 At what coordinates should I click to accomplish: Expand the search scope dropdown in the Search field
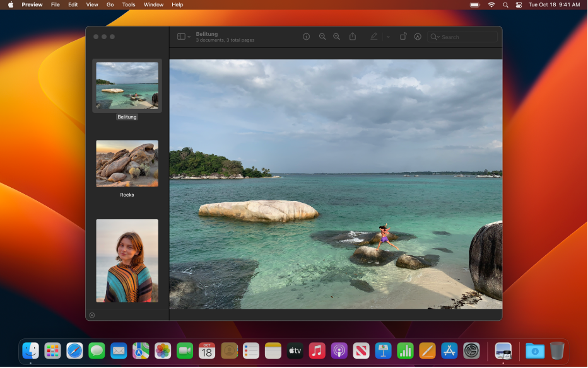tap(438, 37)
